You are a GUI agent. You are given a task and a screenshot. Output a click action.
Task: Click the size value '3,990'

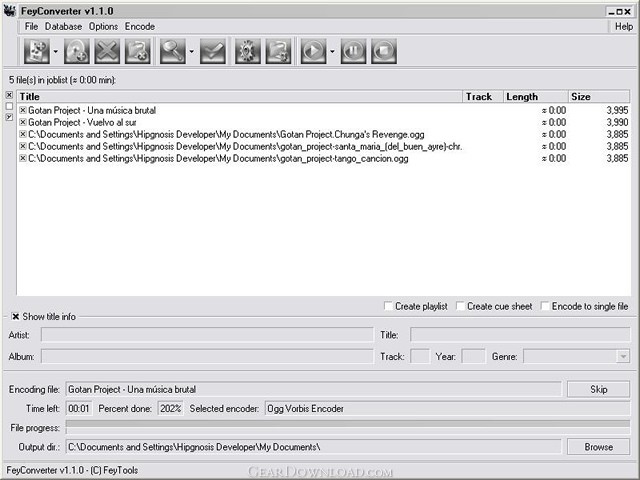click(617, 122)
